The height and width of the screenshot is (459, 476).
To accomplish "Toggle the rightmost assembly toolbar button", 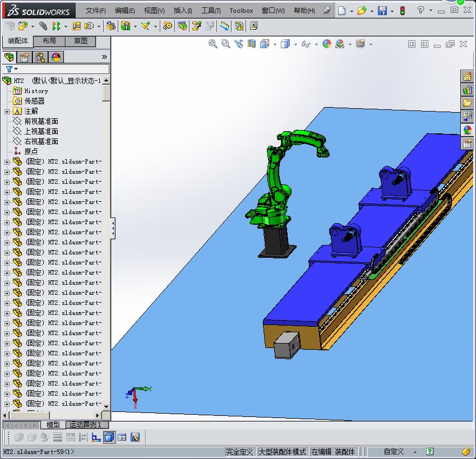I will coord(253,26).
